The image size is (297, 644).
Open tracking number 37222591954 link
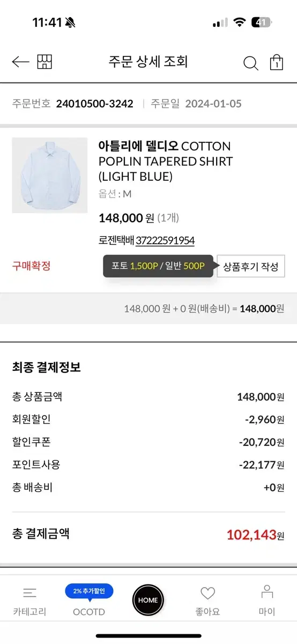click(x=165, y=241)
